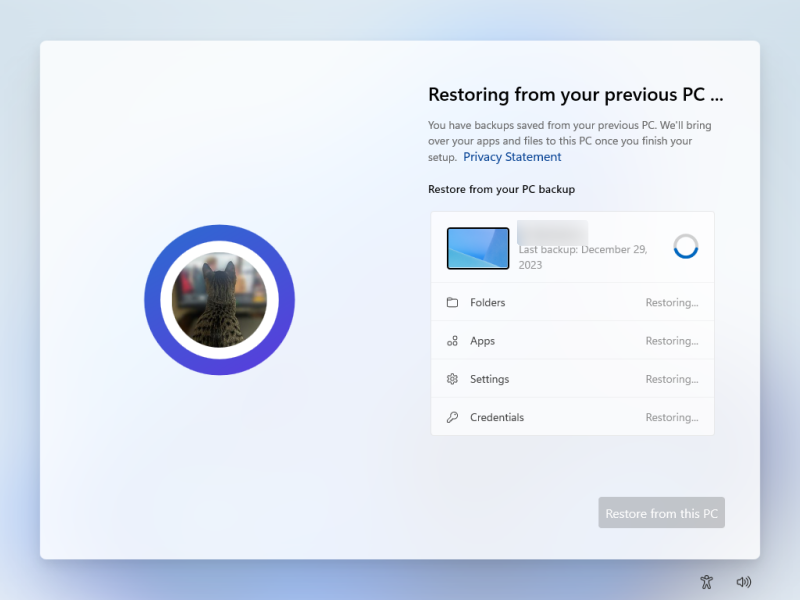Open the Accessibility menu icon
This screenshot has height=600, width=800.
[707, 581]
